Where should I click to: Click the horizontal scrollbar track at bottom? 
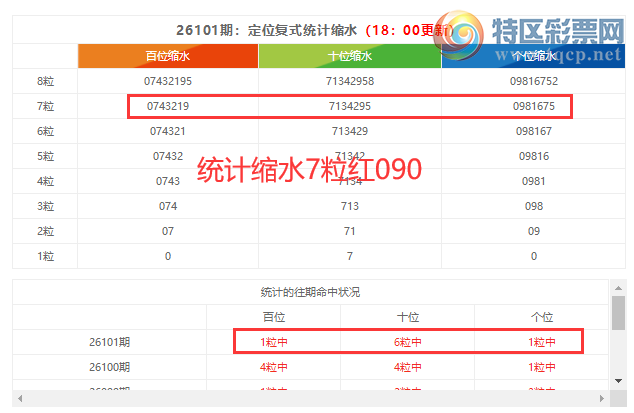[x=310, y=399]
